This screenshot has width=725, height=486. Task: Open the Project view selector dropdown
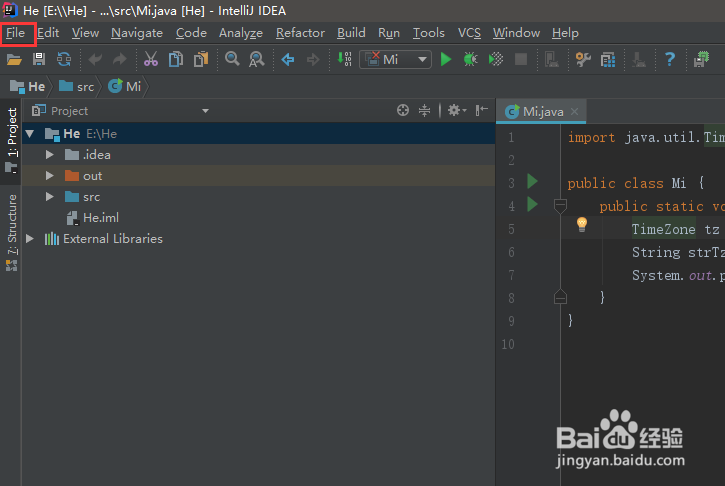(x=205, y=111)
